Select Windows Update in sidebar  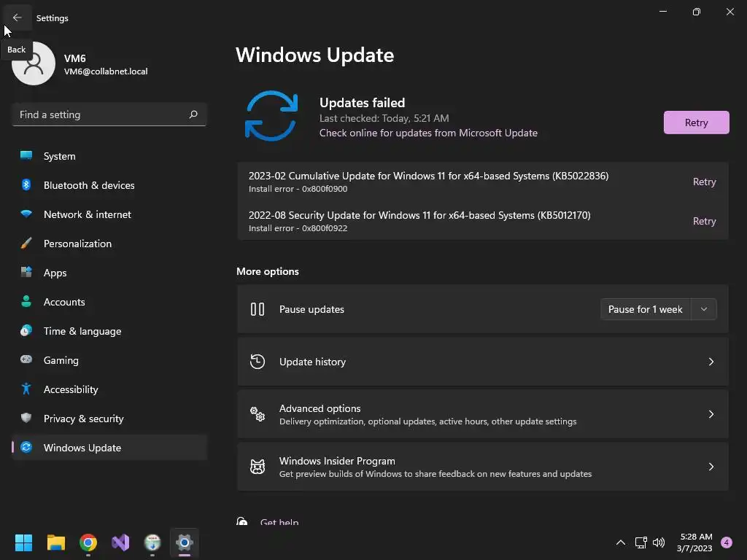pos(109,447)
